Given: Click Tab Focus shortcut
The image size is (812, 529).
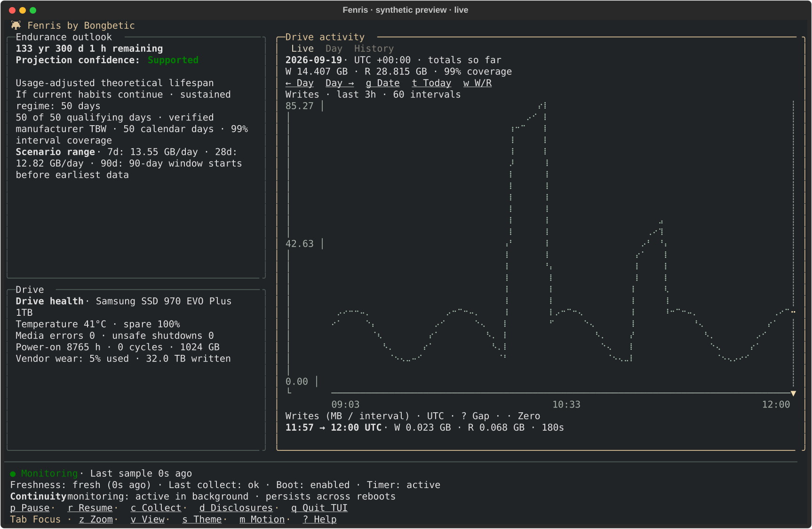Looking at the screenshot, I should (x=35, y=520).
